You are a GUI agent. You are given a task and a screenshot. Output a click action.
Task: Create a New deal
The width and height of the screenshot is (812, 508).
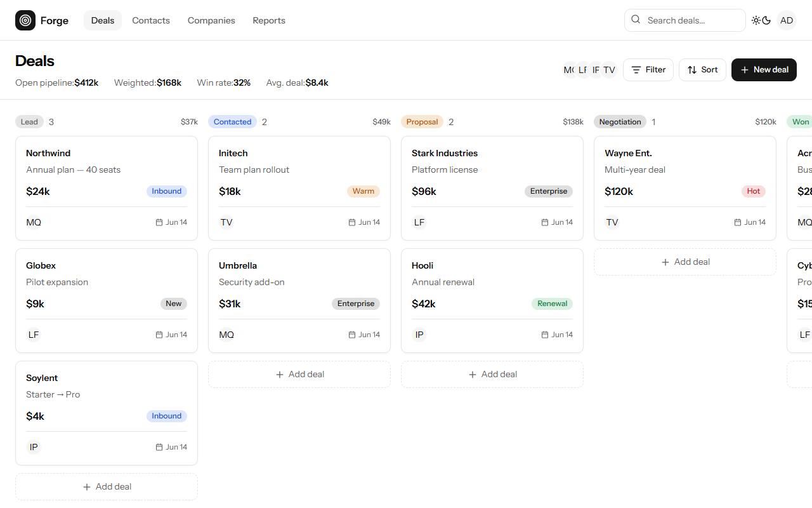764,70
